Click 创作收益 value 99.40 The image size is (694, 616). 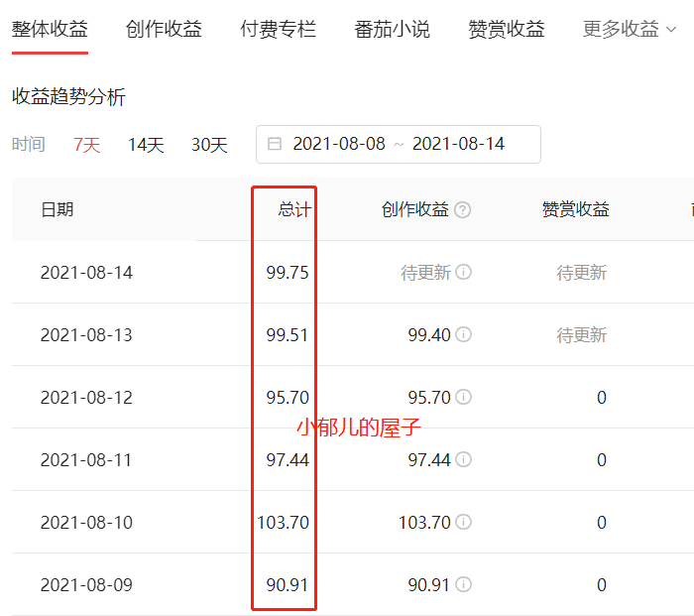429,335
